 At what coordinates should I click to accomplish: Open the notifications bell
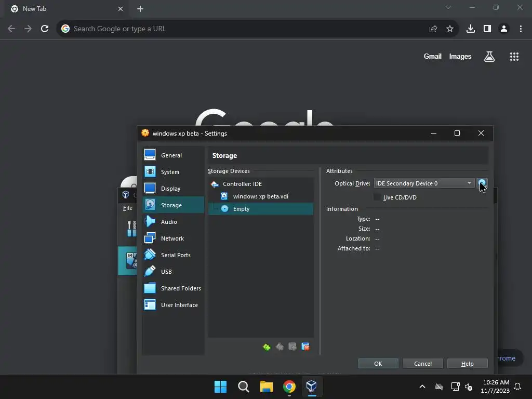[518, 387]
